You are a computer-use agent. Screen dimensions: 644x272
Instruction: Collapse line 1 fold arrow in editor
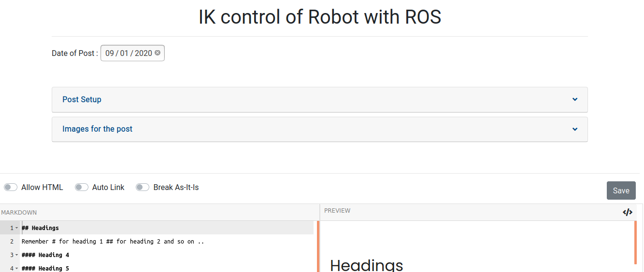pyautogui.click(x=16, y=228)
